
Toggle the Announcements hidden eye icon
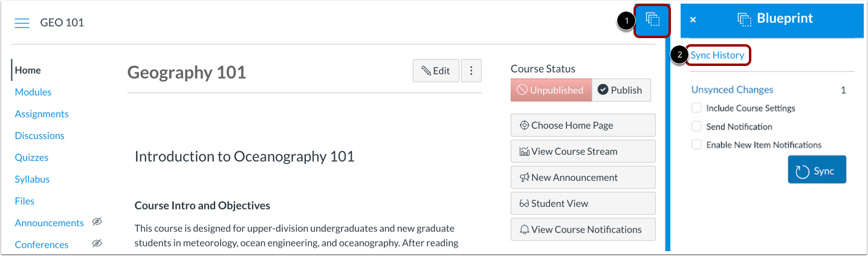[x=97, y=222]
